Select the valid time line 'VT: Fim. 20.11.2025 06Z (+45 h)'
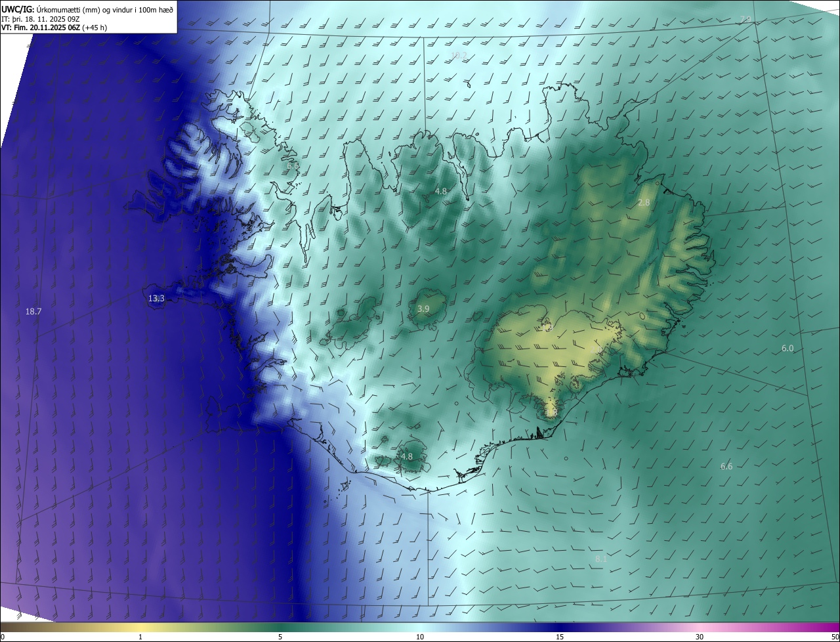Screen dimensions: 840x642 [x=54, y=28]
